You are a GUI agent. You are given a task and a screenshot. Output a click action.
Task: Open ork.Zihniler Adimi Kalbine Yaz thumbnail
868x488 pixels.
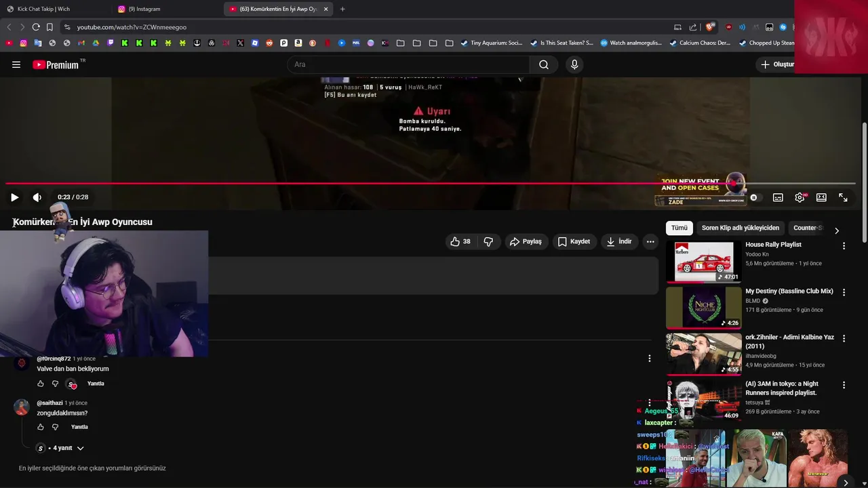pyautogui.click(x=704, y=354)
